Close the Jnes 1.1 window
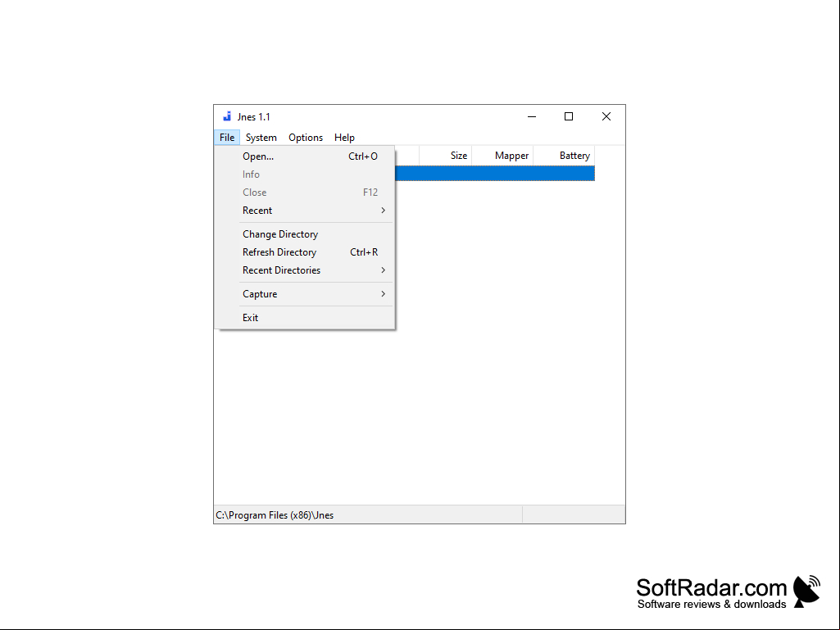This screenshot has height=630, width=840. tap(606, 117)
